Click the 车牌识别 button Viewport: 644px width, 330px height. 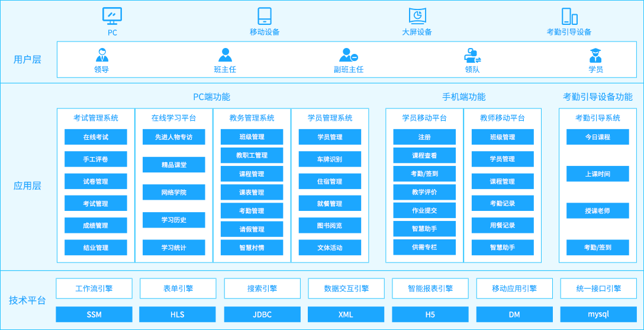coord(330,159)
